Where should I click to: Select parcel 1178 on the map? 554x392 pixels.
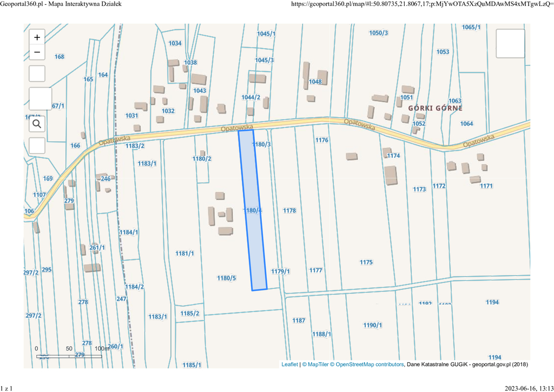pos(289,210)
